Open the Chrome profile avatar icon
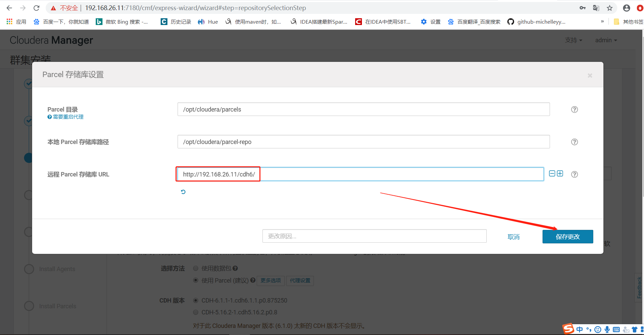This screenshot has width=644, height=335. coord(626,8)
